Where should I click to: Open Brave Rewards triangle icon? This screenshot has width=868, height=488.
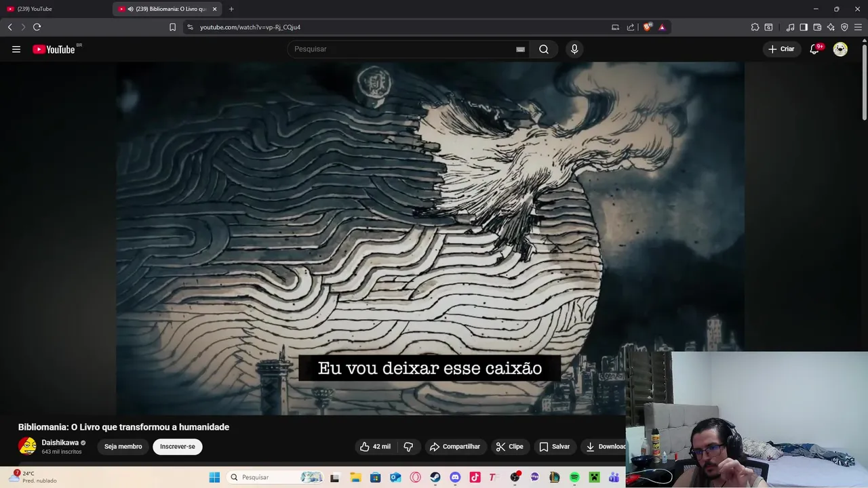pyautogui.click(x=662, y=27)
